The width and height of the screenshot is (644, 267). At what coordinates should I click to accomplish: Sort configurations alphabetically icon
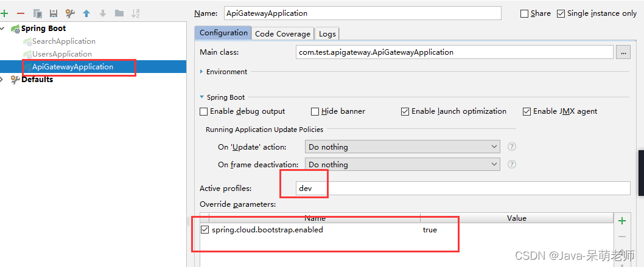[136, 13]
